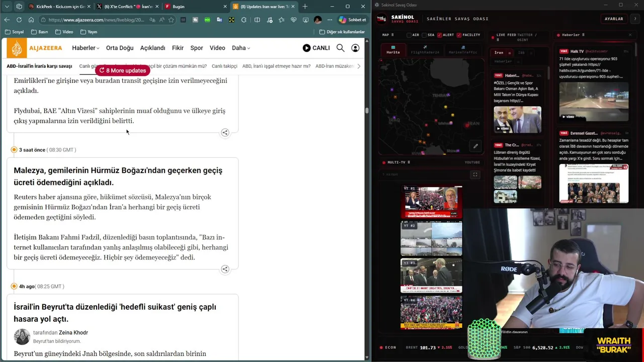Enable the AIR map checkbox

click(x=409, y=35)
